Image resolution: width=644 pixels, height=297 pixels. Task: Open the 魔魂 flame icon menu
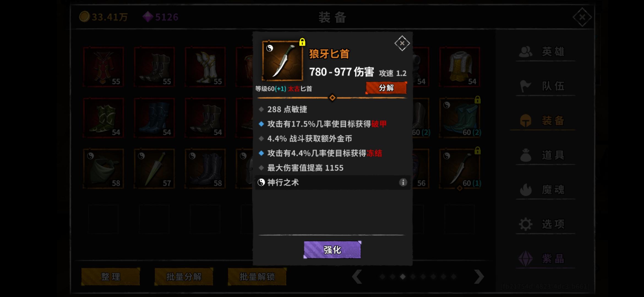pos(526,190)
